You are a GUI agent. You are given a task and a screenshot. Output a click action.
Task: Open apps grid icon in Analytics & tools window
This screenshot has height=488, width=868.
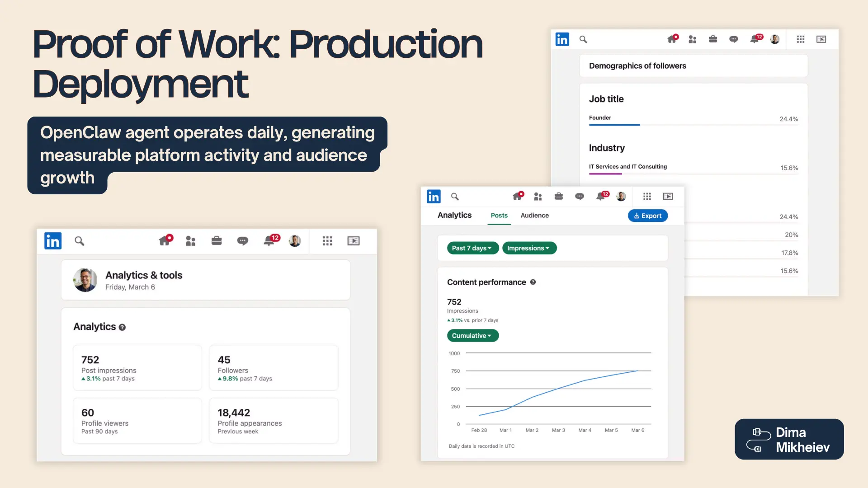pos(327,241)
